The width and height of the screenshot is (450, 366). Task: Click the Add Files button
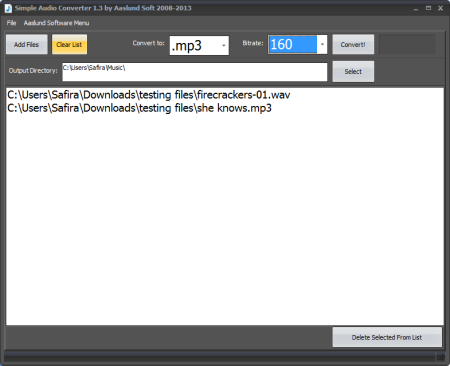point(27,44)
